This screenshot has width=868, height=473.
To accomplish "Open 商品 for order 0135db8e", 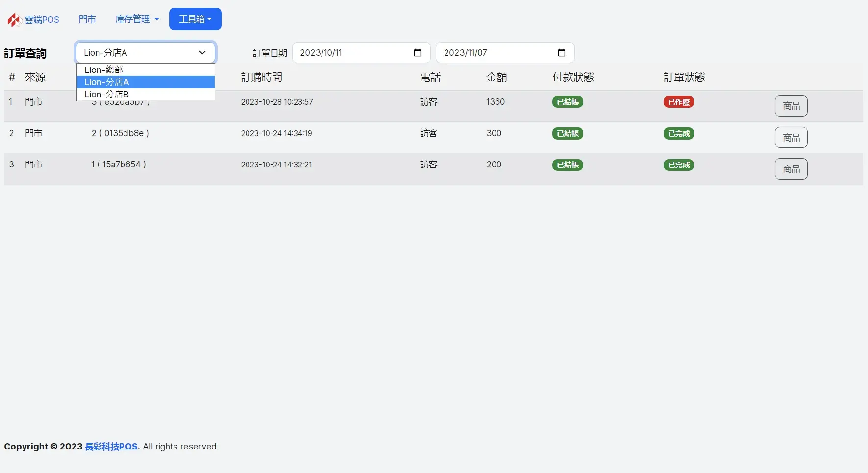I will click(791, 138).
